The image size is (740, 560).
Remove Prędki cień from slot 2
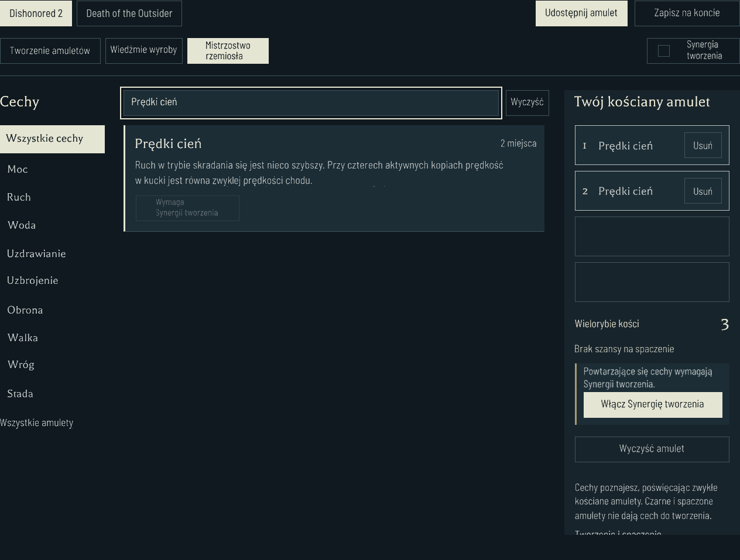coord(703,191)
